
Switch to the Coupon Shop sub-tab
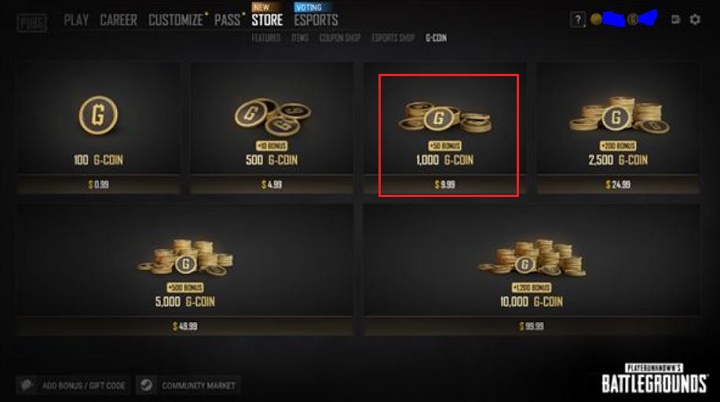340,38
